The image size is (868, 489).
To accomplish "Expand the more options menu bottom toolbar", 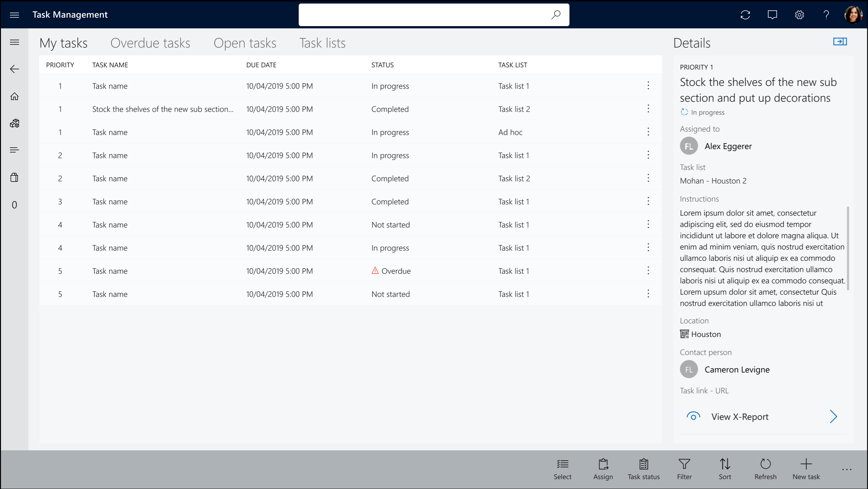I will (847, 469).
